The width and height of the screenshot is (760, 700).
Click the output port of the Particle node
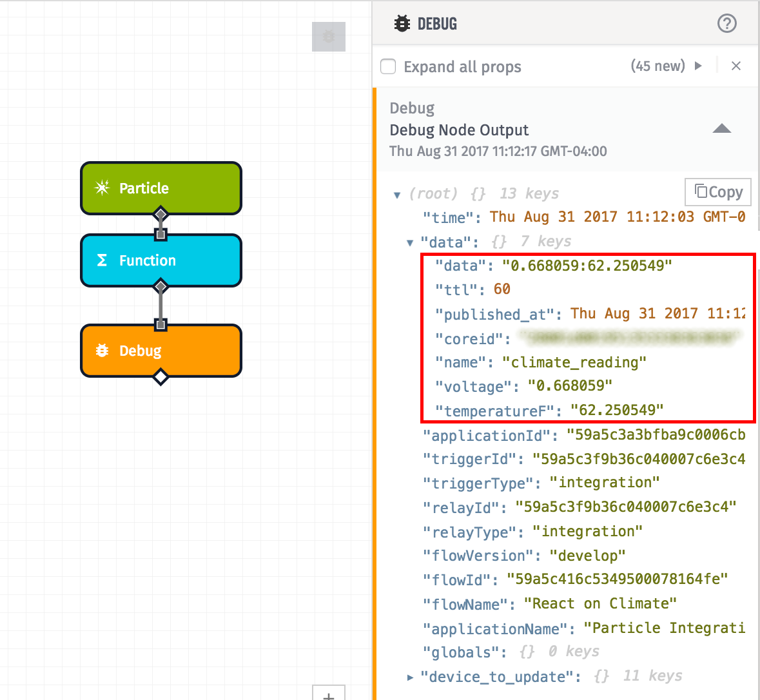point(161,213)
